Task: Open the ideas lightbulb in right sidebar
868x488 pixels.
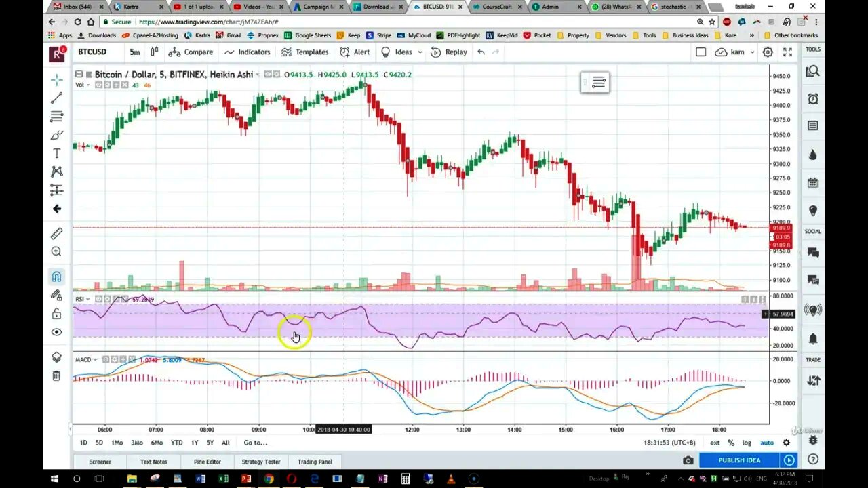Action: (812, 211)
